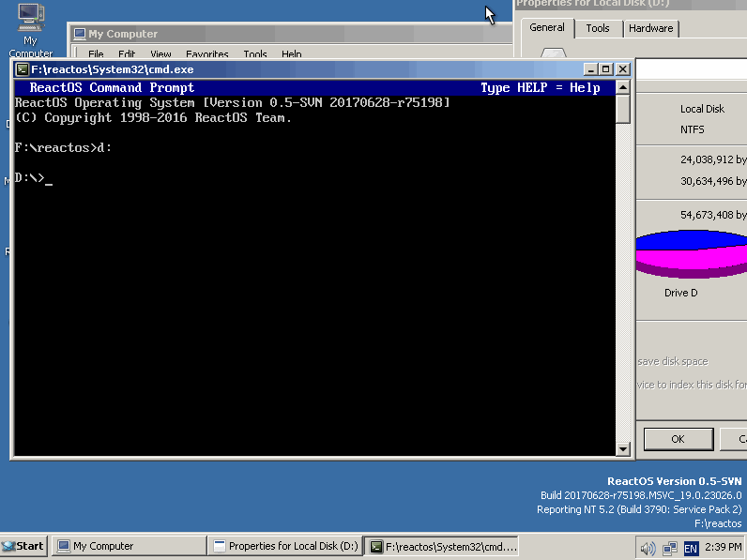Click the Drive D label
Viewport: 747px width, 560px height.
680,293
